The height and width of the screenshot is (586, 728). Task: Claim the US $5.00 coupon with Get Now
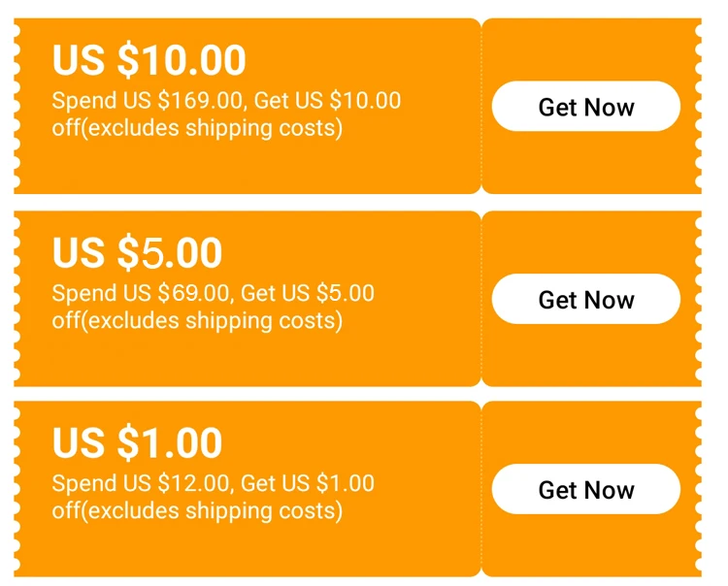(x=586, y=299)
